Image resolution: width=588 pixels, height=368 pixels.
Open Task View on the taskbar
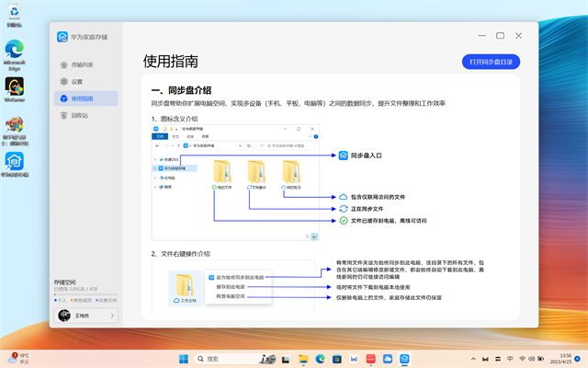point(286,359)
